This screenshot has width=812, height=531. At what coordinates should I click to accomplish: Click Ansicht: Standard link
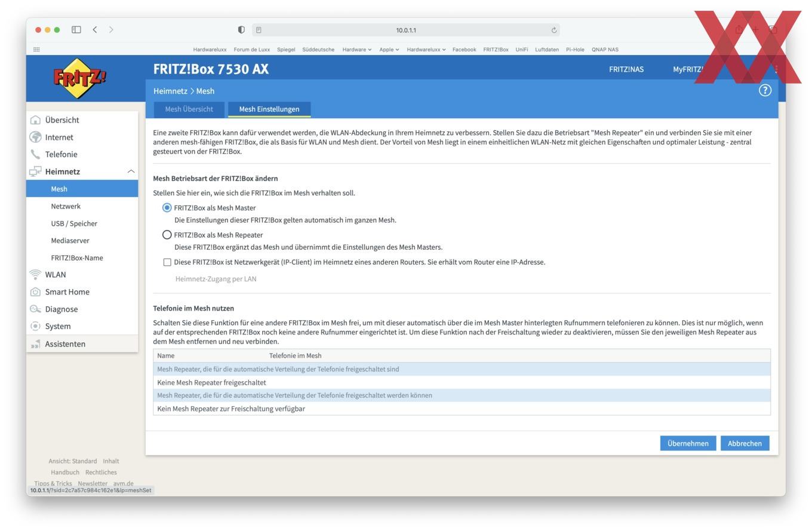tap(73, 461)
